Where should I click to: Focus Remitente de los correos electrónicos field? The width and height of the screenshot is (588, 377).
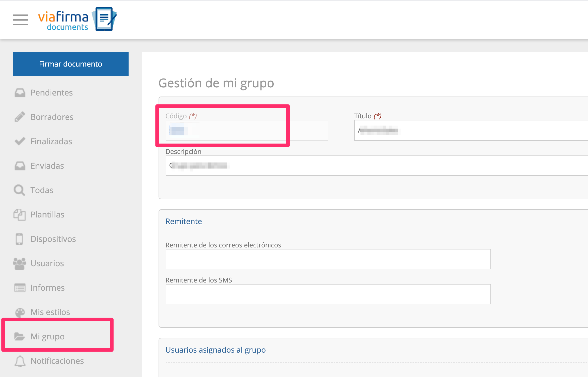pyautogui.click(x=328, y=259)
